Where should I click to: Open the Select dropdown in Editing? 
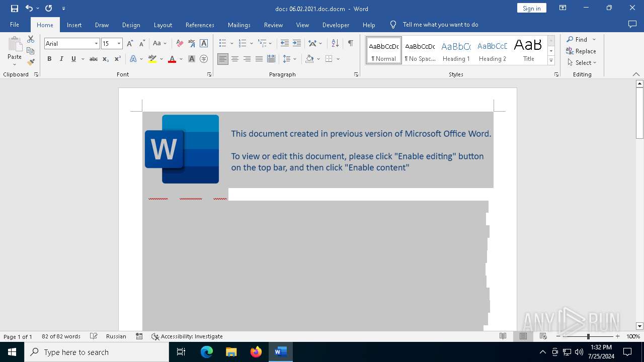click(582, 63)
